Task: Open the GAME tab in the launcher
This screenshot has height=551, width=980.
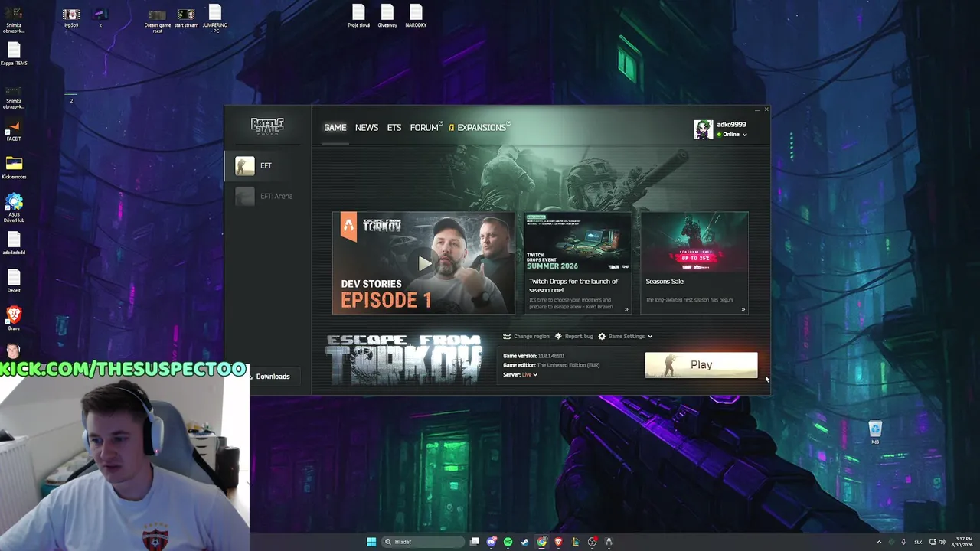Action: coord(335,127)
